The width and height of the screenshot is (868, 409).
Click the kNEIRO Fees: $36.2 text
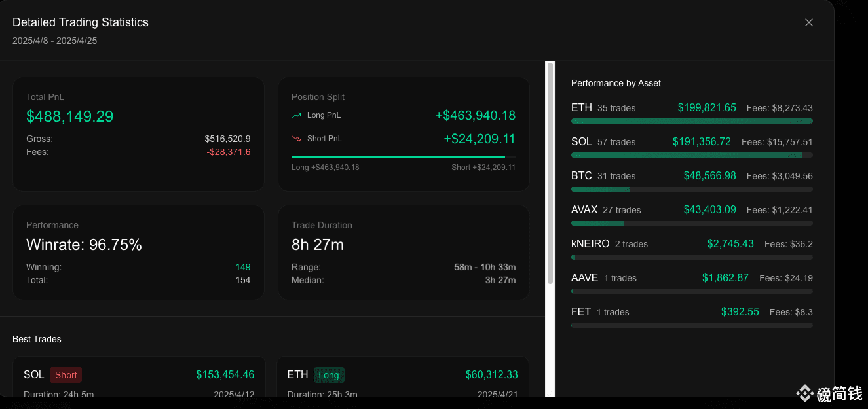(789, 244)
